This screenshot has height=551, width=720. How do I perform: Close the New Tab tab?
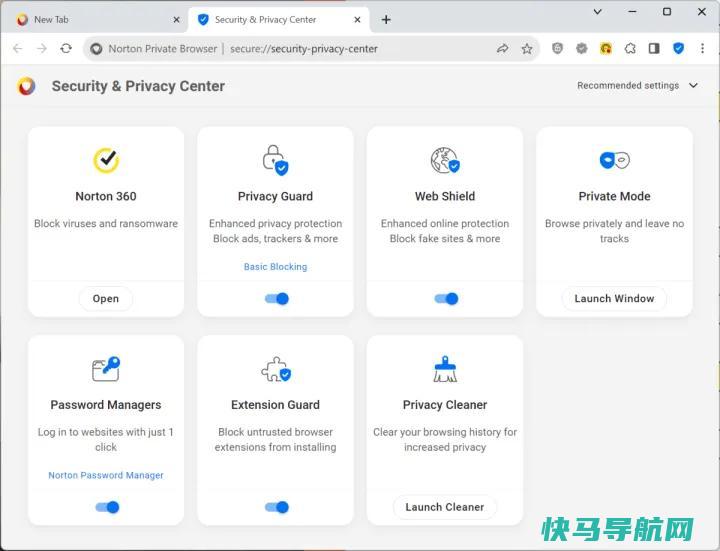click(176, 20)
